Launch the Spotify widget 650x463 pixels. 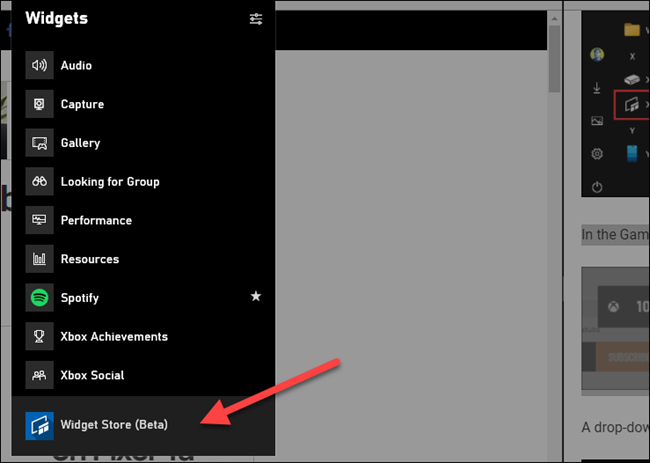point(79,298)
